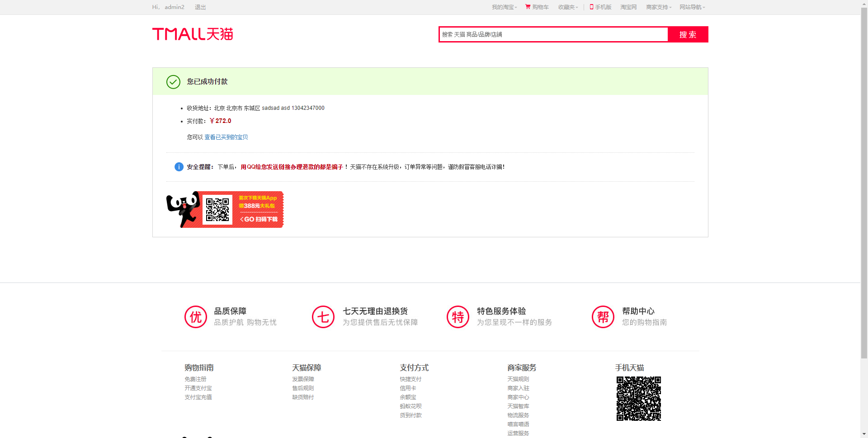
Task: Click the 七天无理由退换货 heading text
Action: 375,311
